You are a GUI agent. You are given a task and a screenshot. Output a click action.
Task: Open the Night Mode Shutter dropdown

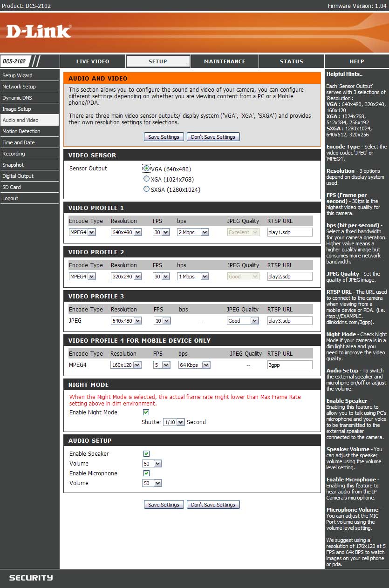[x=174, y=422]
